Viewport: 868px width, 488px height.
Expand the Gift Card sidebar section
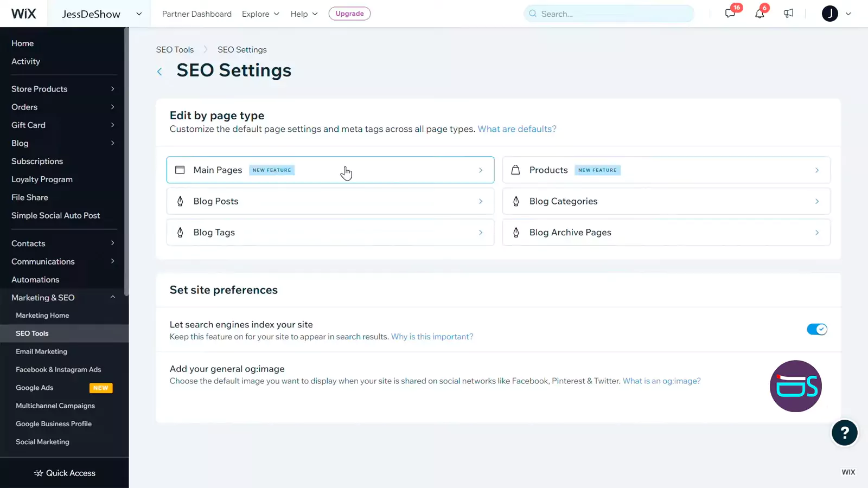click(x=113, y=125)
